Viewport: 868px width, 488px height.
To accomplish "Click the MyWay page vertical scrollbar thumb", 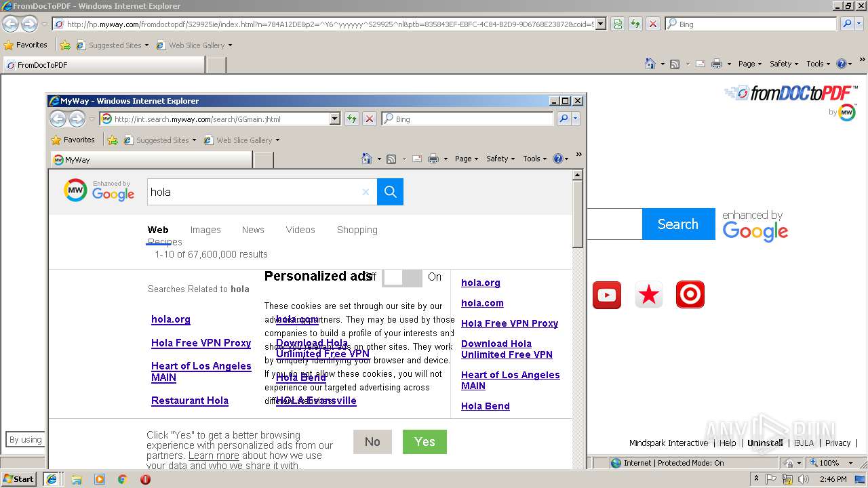I will pos(578,215).
